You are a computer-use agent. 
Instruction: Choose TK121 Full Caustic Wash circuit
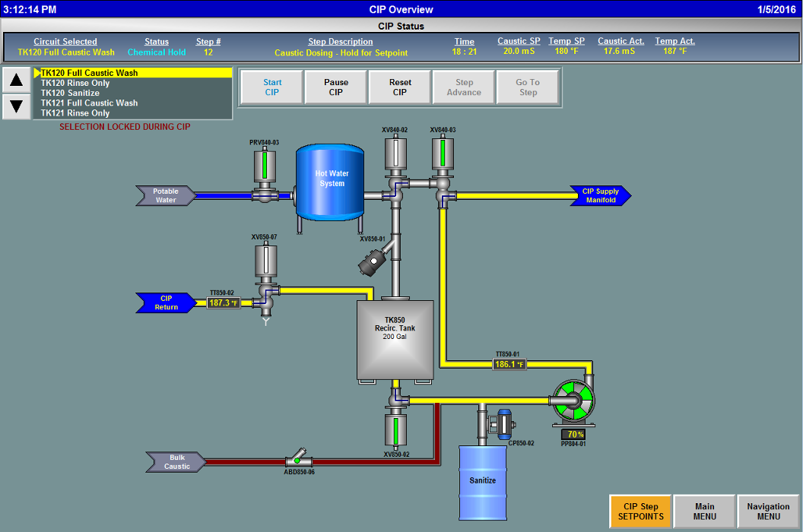click(x=89, y=103)
